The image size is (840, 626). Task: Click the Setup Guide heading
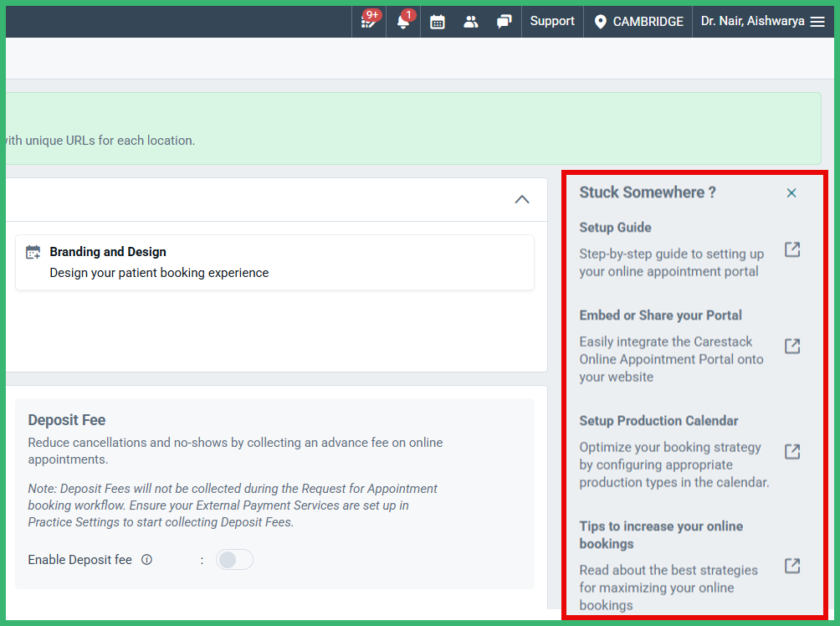click(x=615, y=228)
